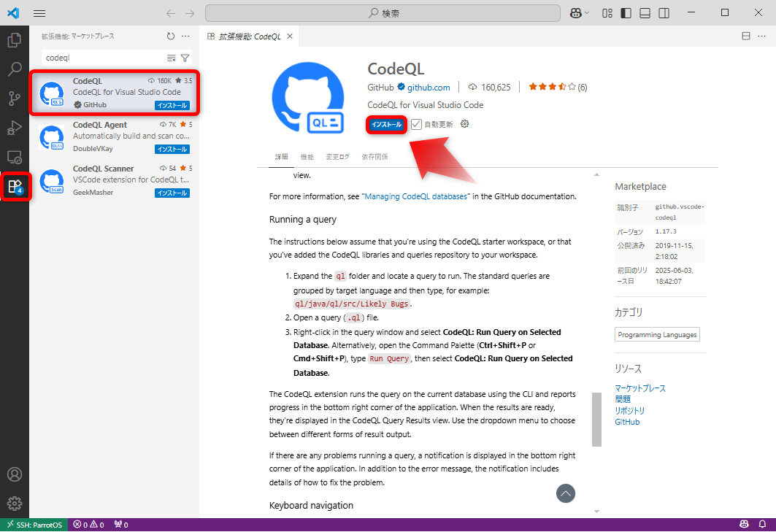Image resolution: width=776 pixels, height=532 pixels.
Task: Open Copilot status bar icon
Action: click(744, 525)
